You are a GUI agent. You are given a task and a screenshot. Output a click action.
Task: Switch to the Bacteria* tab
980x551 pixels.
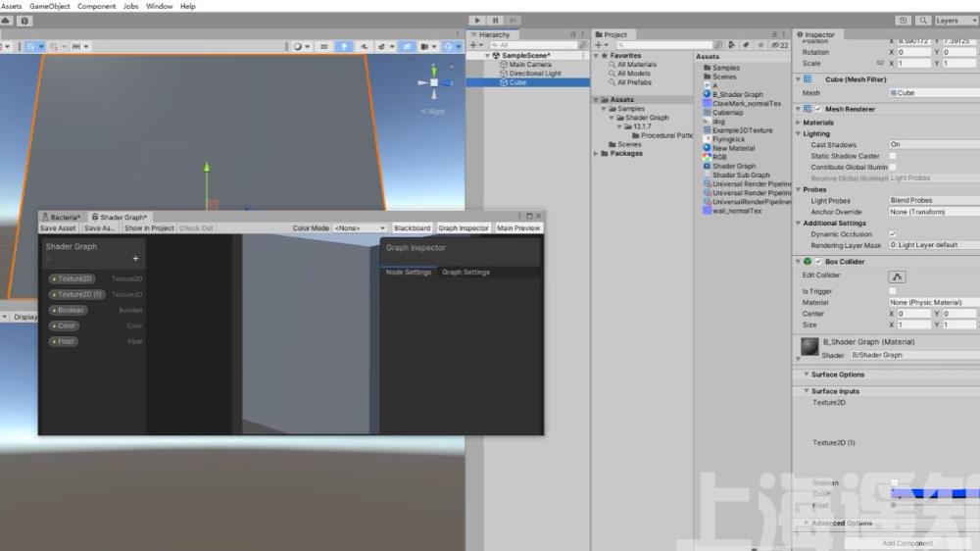(x=61, y=217)
